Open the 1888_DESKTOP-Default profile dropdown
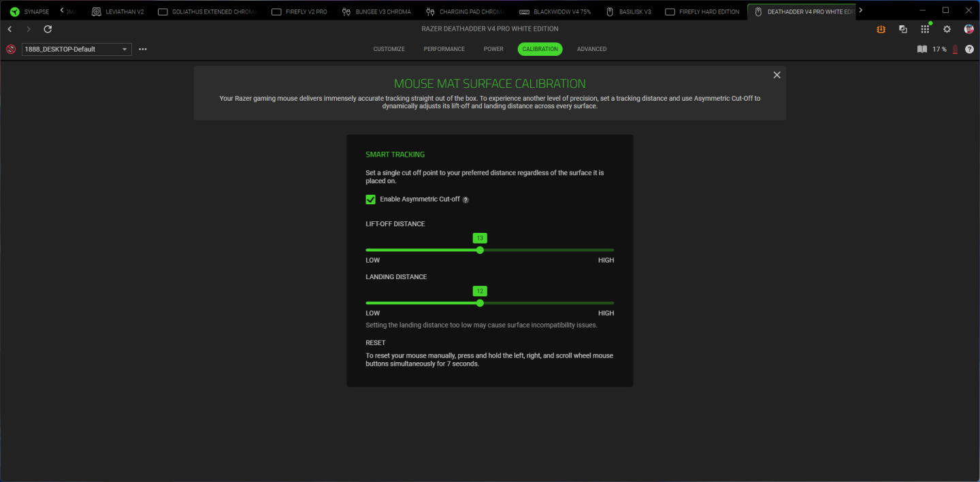The height and width of the screenshot is (482, 980). point(77,49)
